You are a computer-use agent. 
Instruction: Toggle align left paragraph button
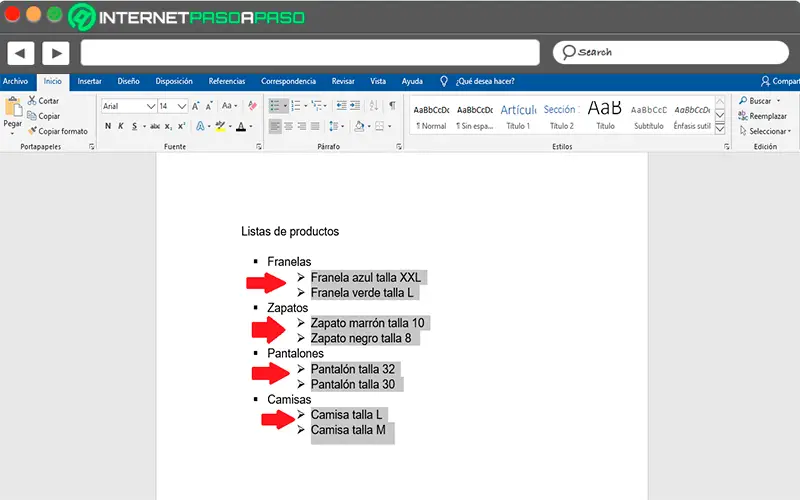point(275,126)
